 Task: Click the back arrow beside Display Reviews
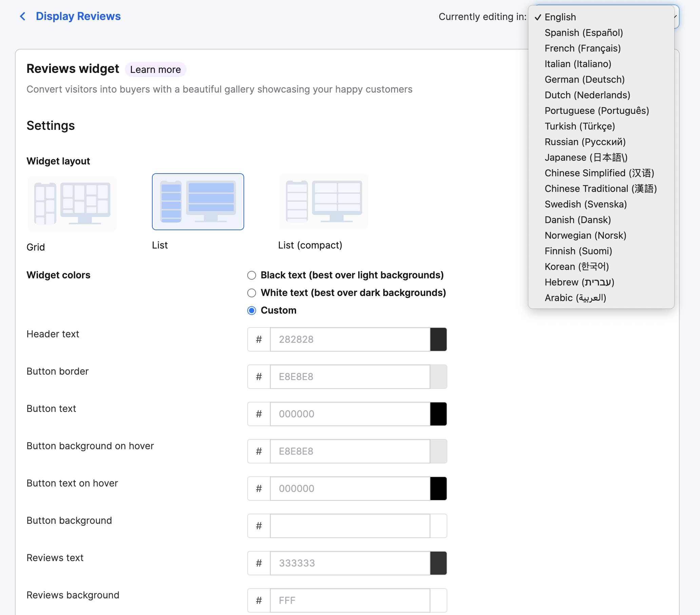tap(23, 16)
